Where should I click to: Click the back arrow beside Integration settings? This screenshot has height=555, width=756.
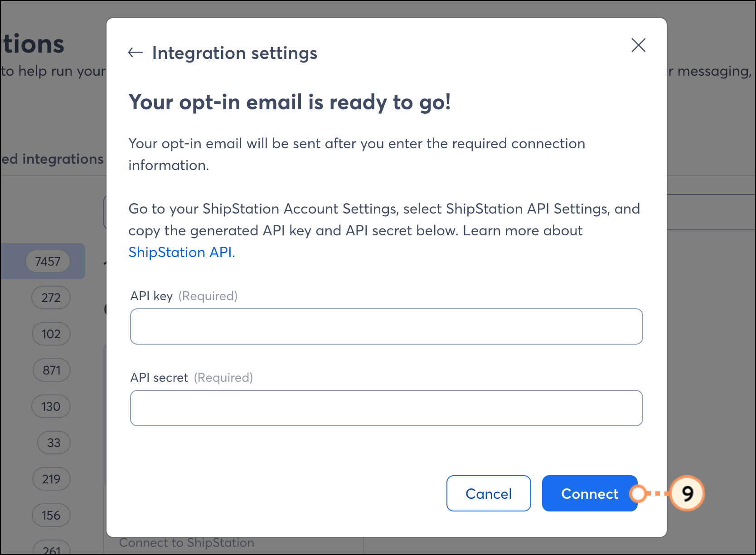pos(135,53)
